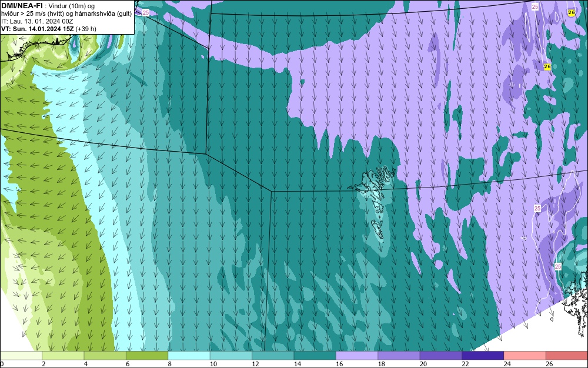588x368 pixels.
Task: Click the legend scale value 16
Action: pyautogui.click(x=339, y=364)
